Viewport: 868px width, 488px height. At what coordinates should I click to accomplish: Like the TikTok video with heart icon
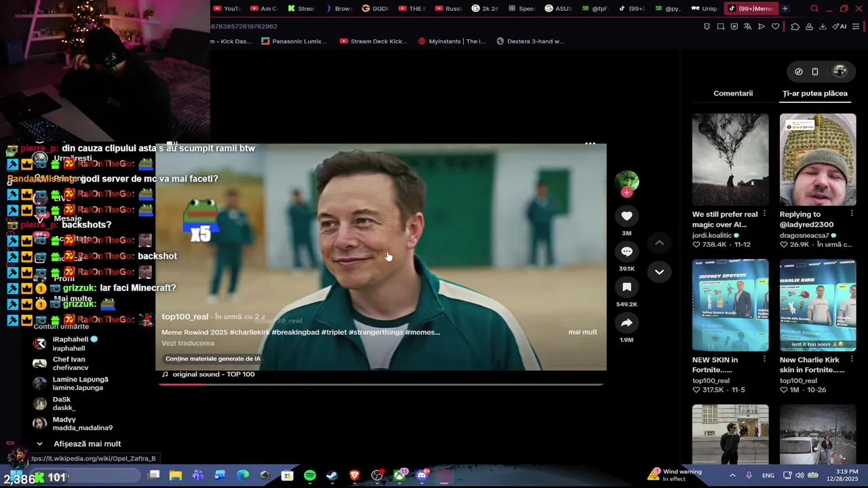pyautogui.click(x=627, y=216)
